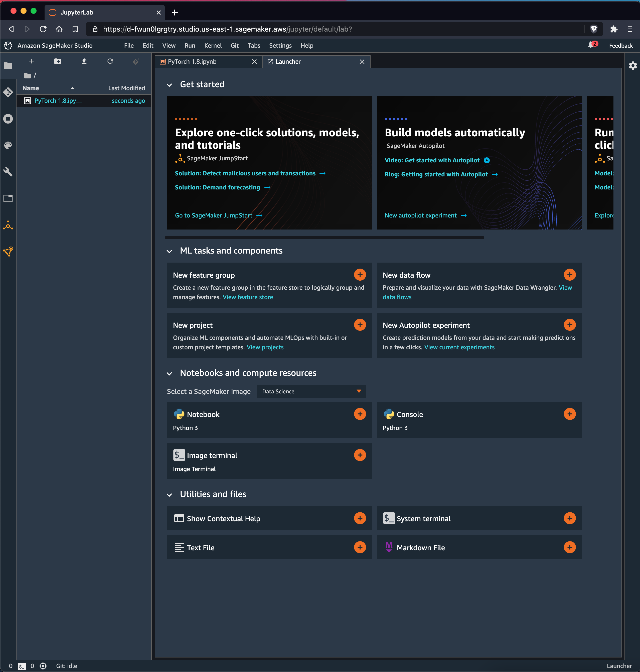Collapse the Get started section

(170, 85)
